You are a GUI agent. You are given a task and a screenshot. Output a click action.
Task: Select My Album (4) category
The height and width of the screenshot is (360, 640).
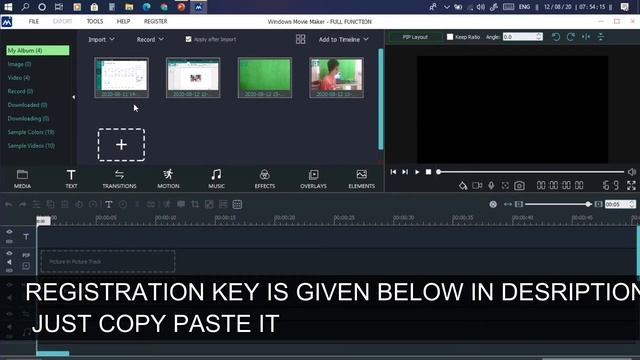(x=38, y=50)
